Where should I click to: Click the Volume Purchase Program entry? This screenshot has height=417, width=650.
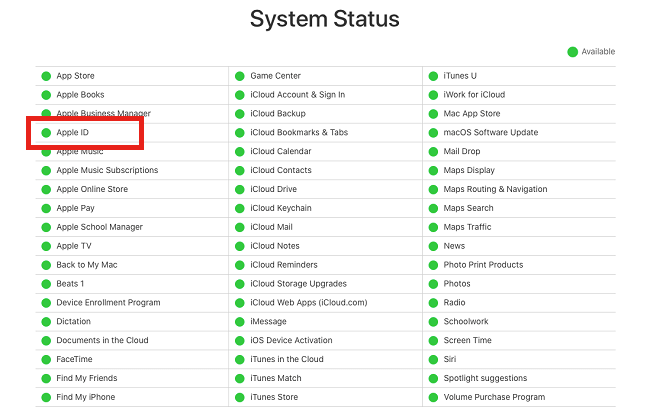tap(494, 397)
